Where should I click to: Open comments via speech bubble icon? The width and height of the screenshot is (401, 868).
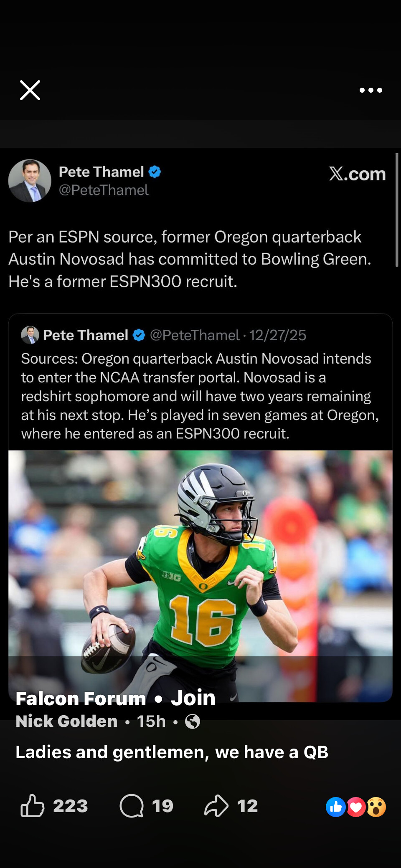[132, 805]
